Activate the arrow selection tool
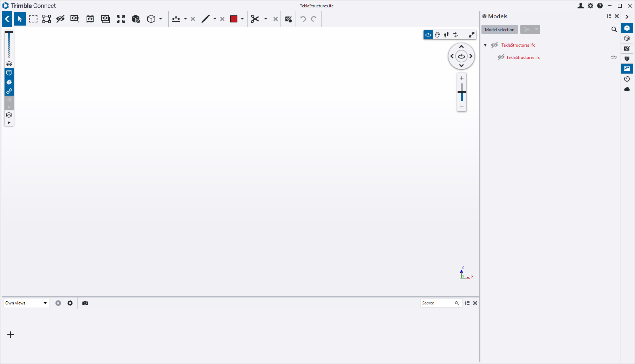This screenshot has width=635, height=364. tap(20, 19)
